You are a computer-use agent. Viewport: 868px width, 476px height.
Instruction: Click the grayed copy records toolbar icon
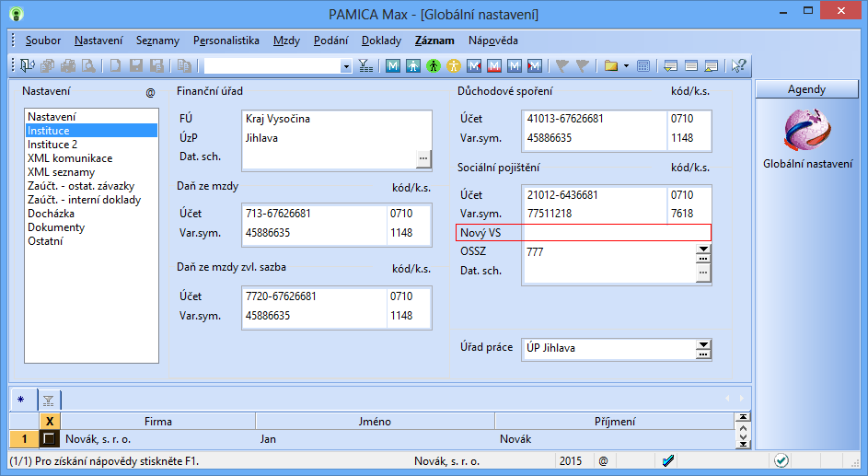[x=48, y=66]
